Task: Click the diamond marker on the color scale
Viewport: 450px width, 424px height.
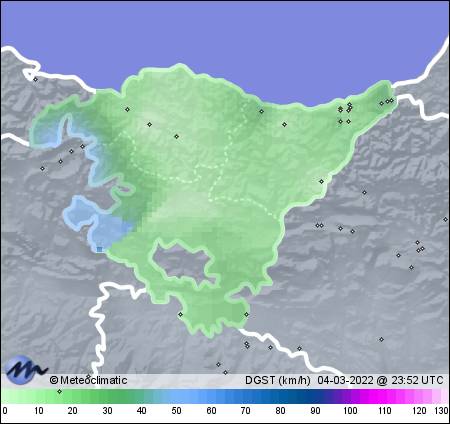Action: click(x=59, y=391)
